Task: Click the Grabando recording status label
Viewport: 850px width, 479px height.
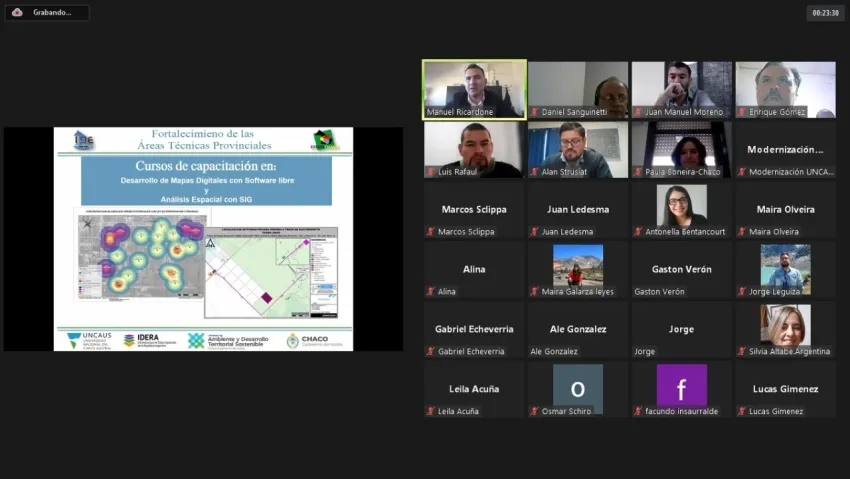Action: coord(52,12)
